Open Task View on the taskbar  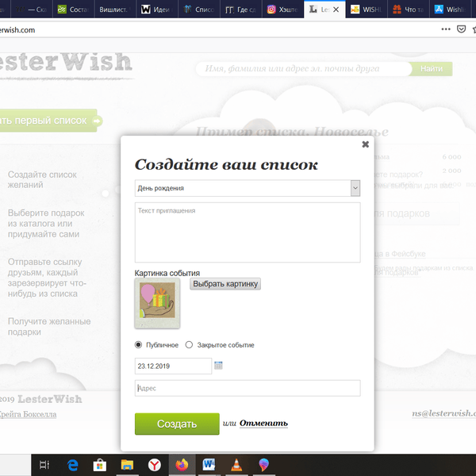click(x=44, y=465)
